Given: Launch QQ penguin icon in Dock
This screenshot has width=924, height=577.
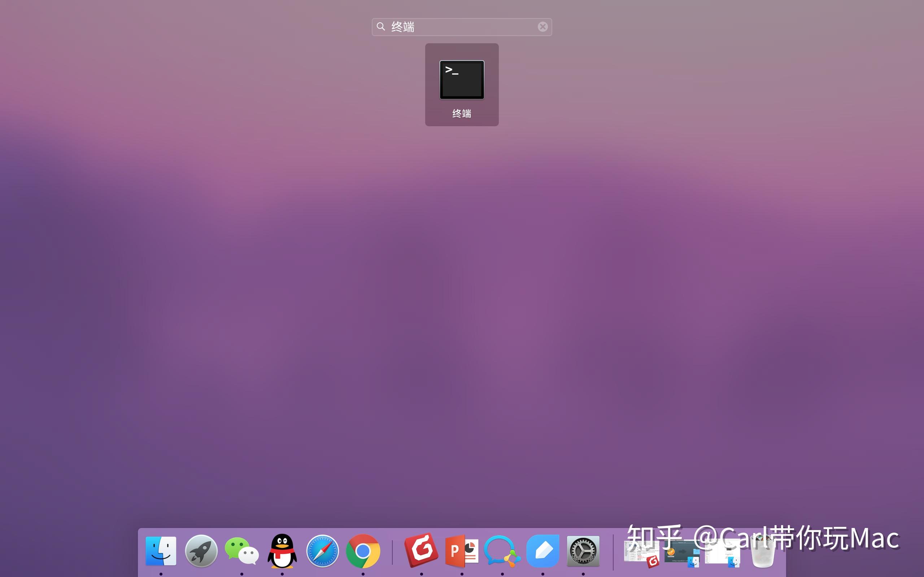Looking at the screenshot, I should (282, 551).
